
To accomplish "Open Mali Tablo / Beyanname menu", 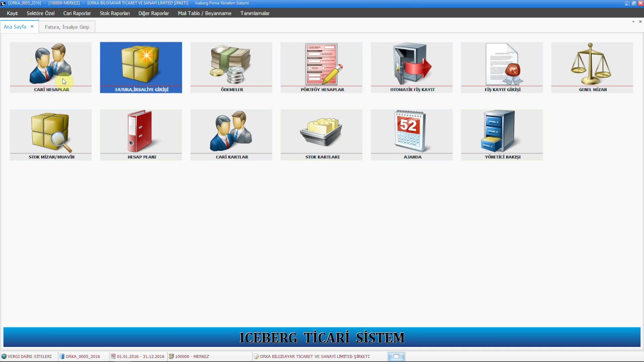I will (x=205, y=14).
